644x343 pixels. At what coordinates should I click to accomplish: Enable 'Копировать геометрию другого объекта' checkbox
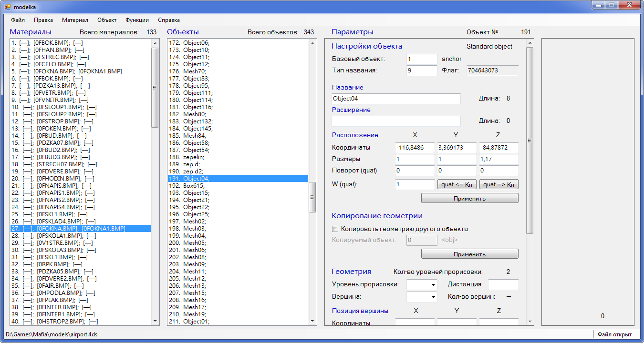[x=335, y=229]
